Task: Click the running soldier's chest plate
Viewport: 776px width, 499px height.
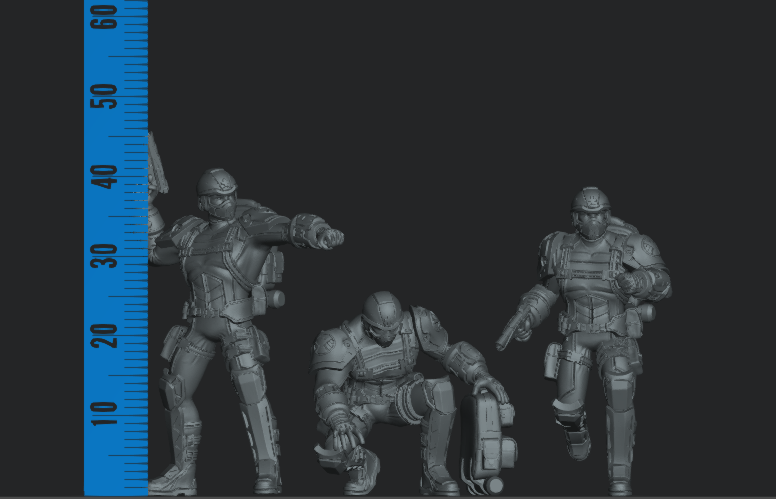Action: point(590,275)
